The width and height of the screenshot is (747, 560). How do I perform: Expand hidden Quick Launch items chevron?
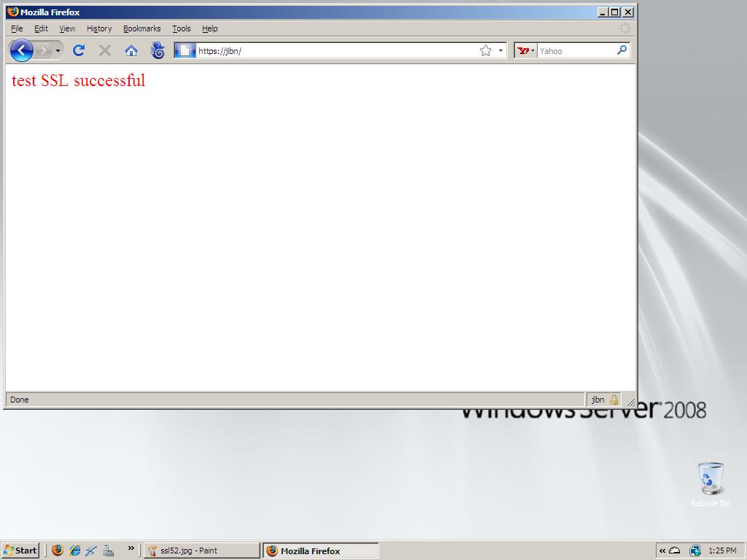[131, 548]
